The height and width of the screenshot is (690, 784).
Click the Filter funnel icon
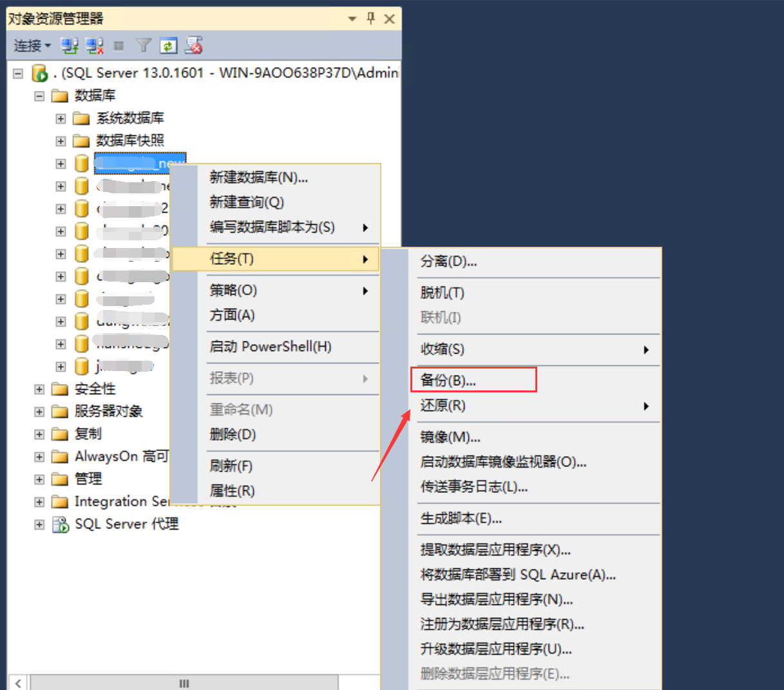pyautogui.click(x=144, y=46)
